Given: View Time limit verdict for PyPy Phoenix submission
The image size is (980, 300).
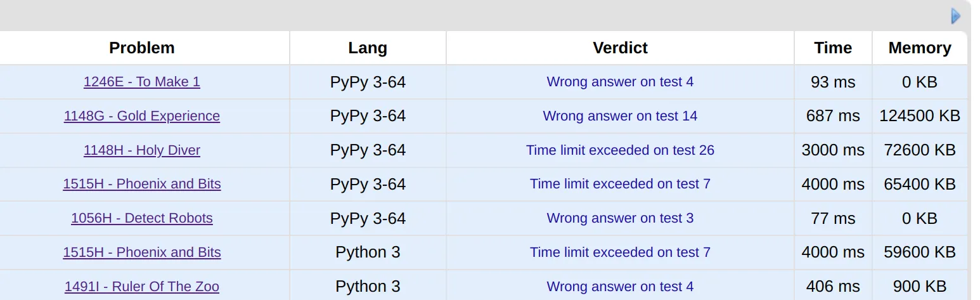Looking at the screenshot, I should 620,184.
